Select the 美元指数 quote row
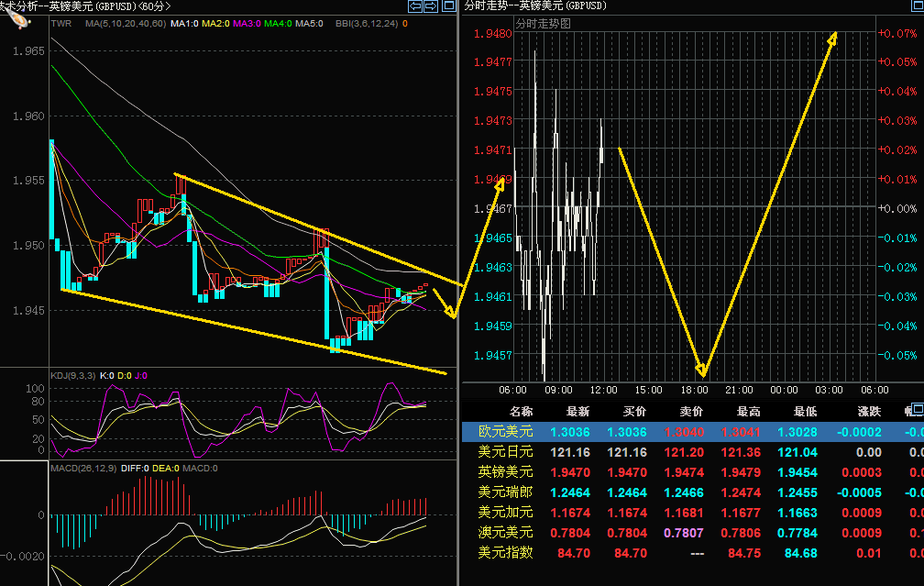The image size is (924, 586). tap(505, 553)
